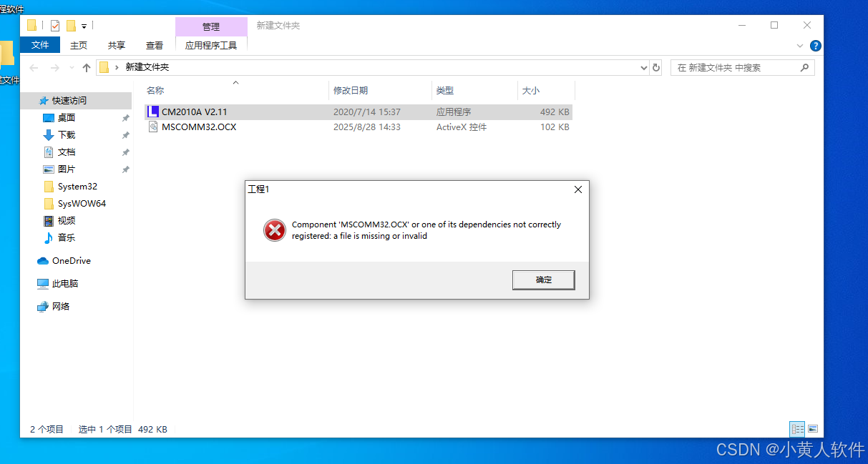Switch to details view layout icon
868x464 pixels.
point(797,429)
